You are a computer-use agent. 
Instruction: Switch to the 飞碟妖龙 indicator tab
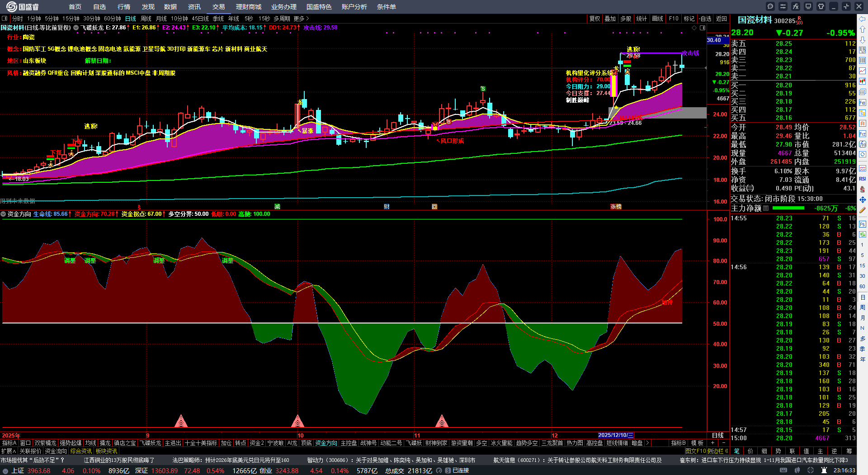[150, 443]
